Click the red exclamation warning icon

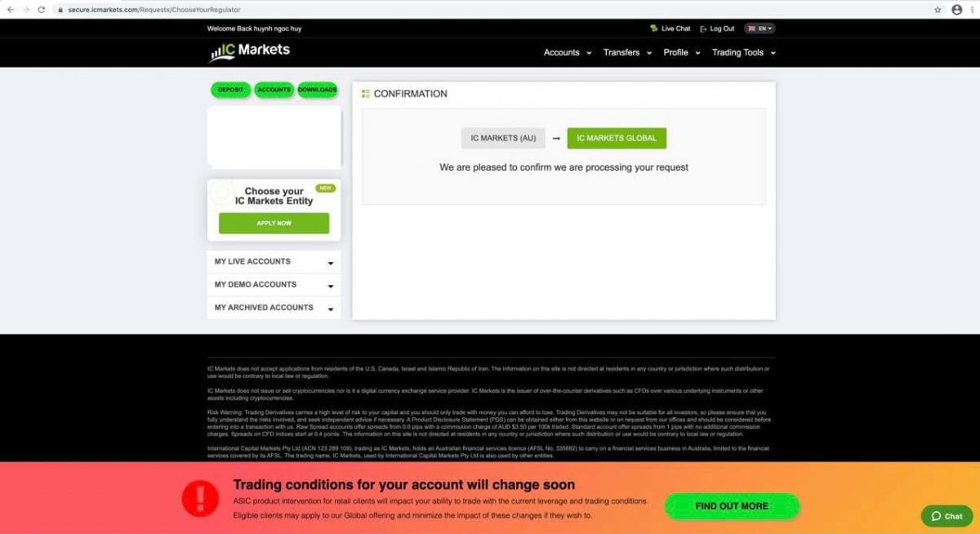coord(200,498)
